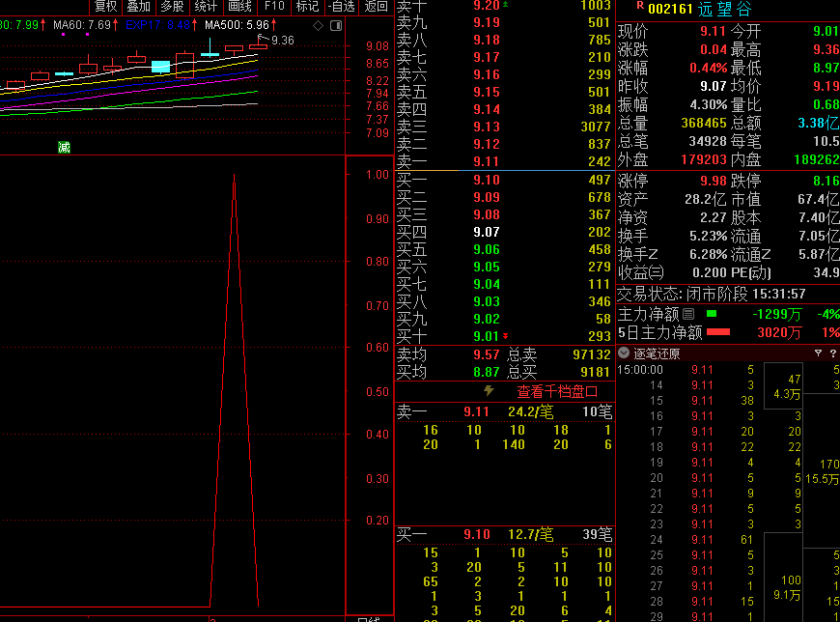Expand the 逐笔还原 dropdown arrow
840x622 pixels.
(624, 353)
